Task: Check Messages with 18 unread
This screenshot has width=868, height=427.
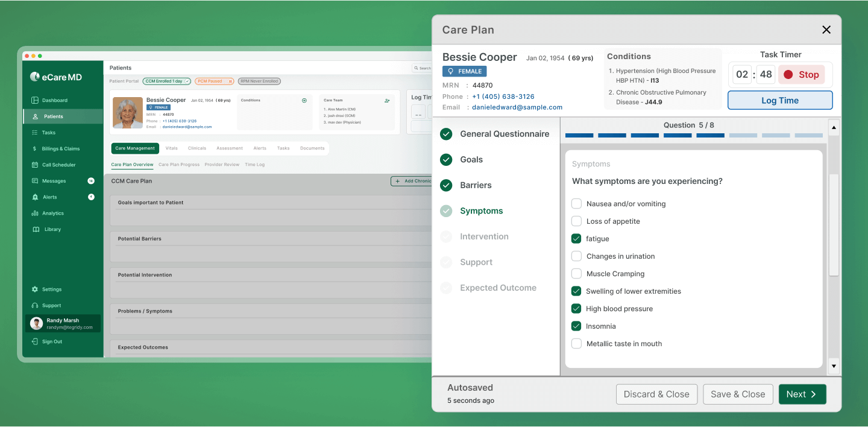Action: (x=53, y=180)
